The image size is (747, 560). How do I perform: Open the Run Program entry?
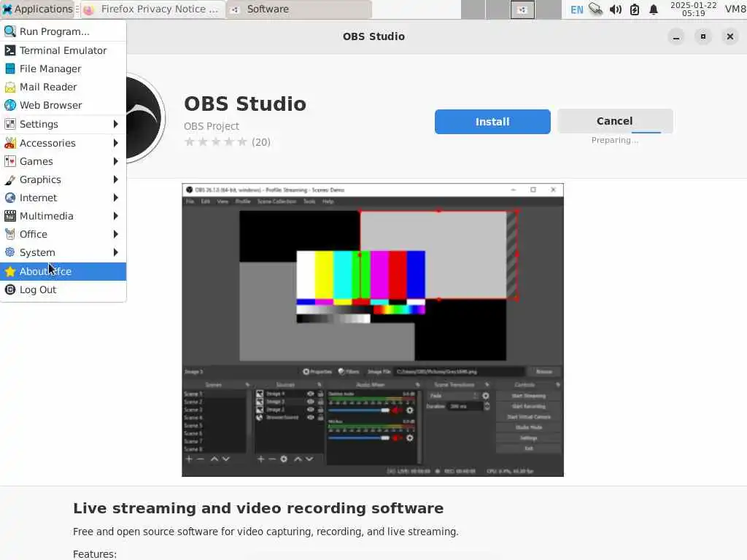point(63,31)
